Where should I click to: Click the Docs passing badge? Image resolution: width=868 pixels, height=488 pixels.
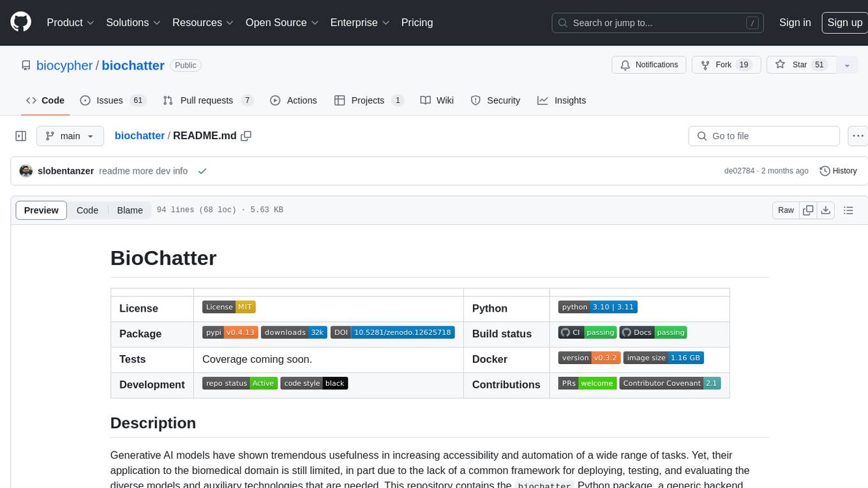click(x=653, y=332)
